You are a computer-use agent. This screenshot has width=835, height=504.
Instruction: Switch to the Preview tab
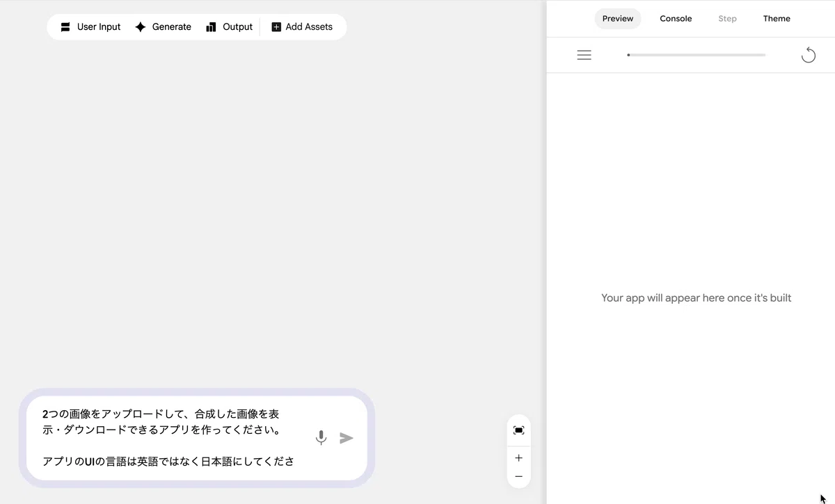[618, 19]
